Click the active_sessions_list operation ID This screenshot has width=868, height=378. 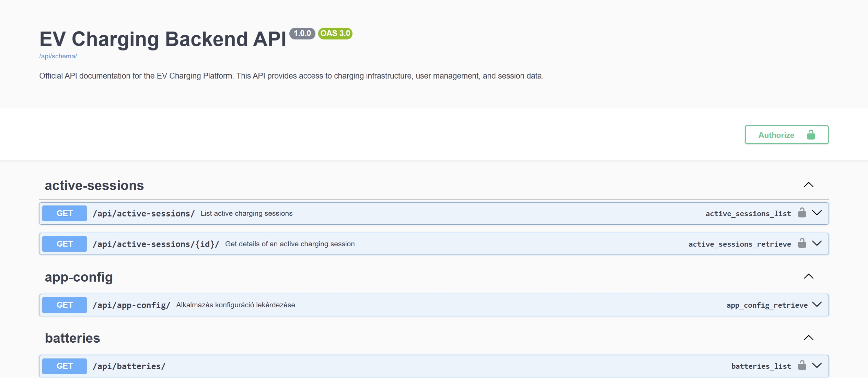[x=748, y=214]
